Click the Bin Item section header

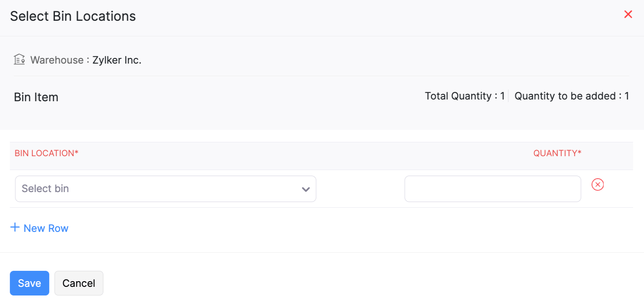36,97
